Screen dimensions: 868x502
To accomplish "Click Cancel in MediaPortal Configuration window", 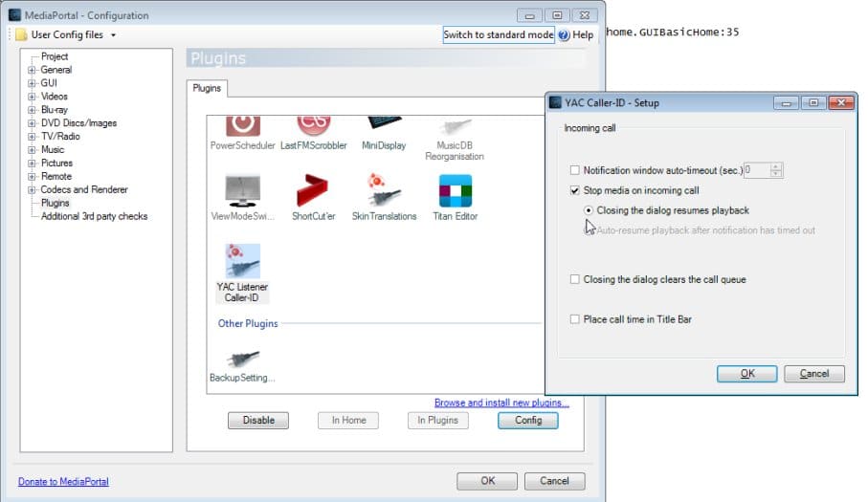I will tap(555, 481).
